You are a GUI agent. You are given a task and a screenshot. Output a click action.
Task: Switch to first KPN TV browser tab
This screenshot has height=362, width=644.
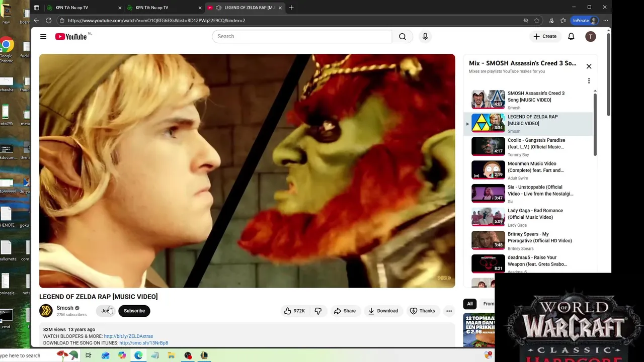(x=83, y=8)
